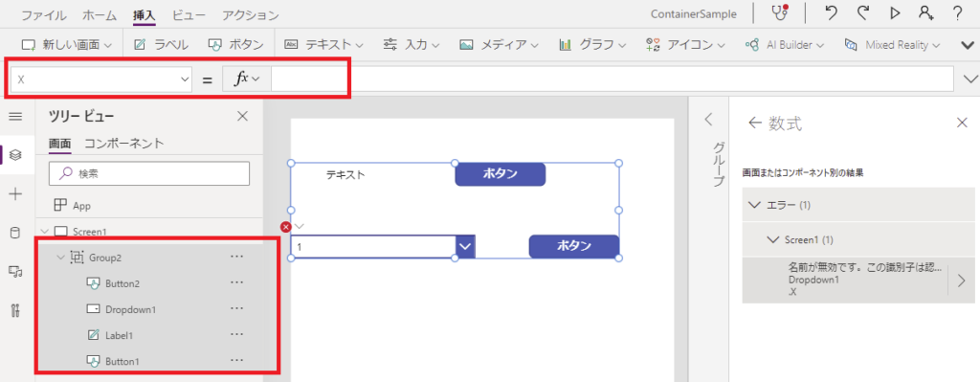
Task: Collapse Screen1 (1) error group
Action: [773, 239]
